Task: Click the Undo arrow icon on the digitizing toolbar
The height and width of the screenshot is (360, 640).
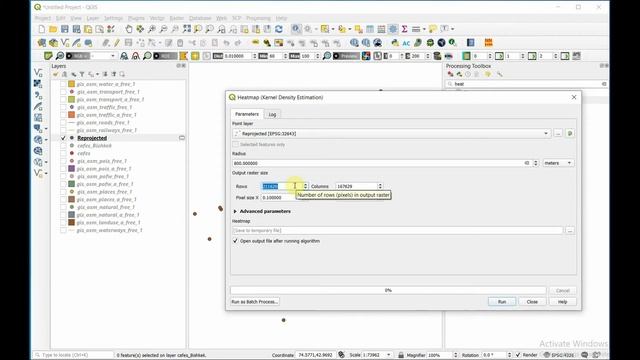Action: 227,42
